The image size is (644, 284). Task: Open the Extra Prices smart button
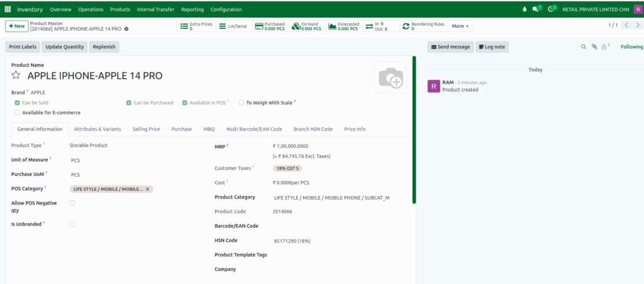click(196, 26)
